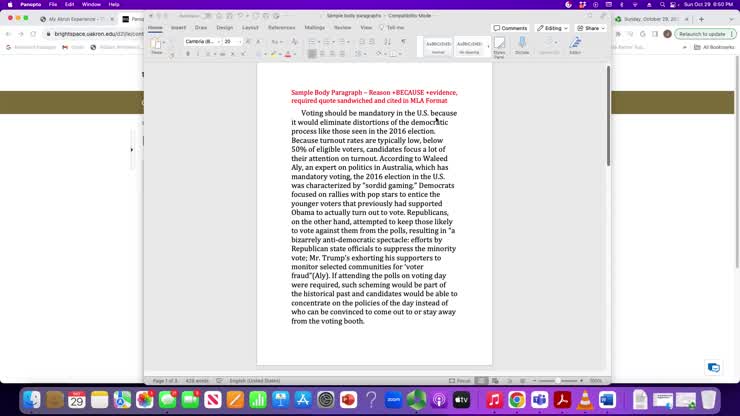Click the text highlight color button

click(x=273, y=54)
